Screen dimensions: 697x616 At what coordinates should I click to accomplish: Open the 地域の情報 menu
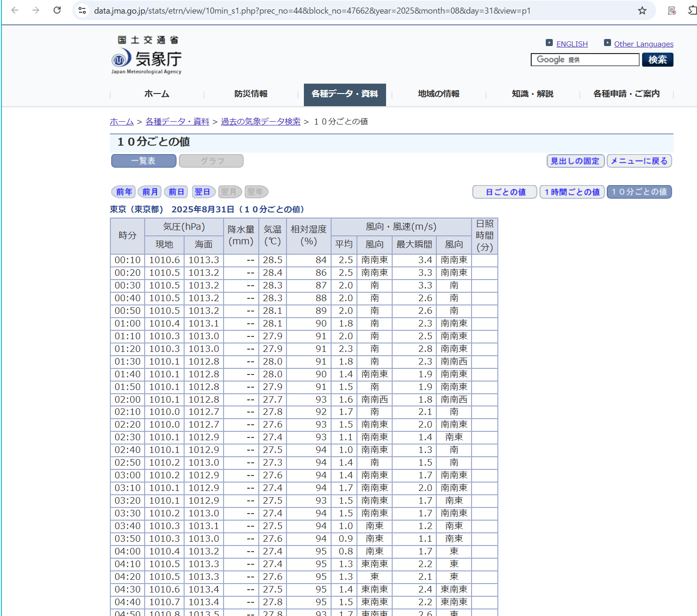click(439, 94)
